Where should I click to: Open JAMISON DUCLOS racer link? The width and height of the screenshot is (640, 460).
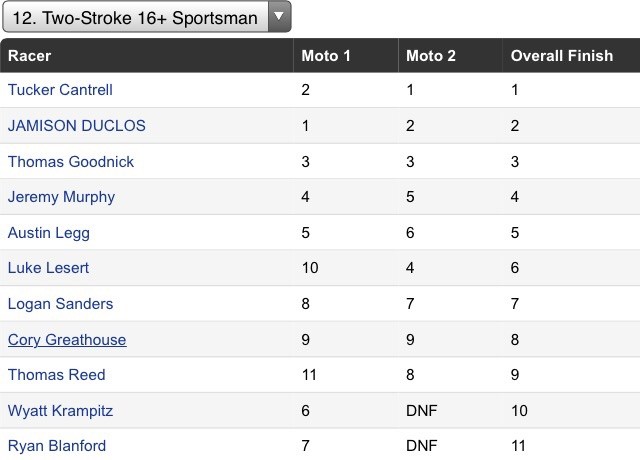click(x=77, y=126)
